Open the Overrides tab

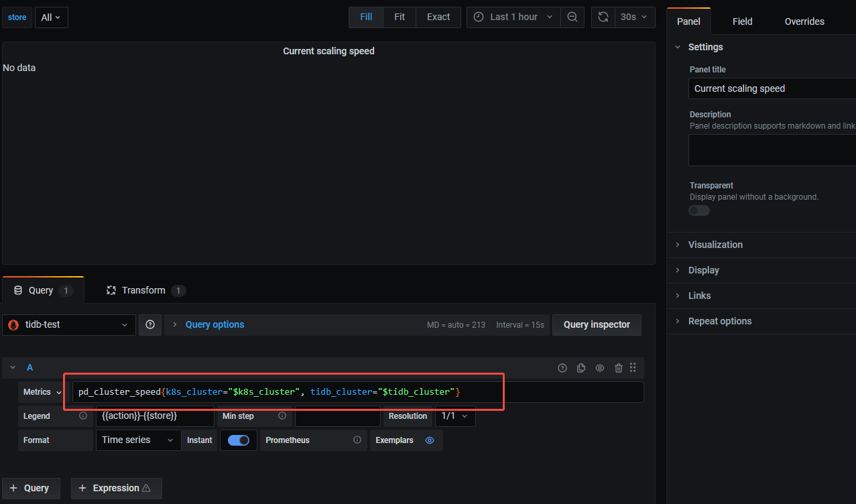[804, 21]
